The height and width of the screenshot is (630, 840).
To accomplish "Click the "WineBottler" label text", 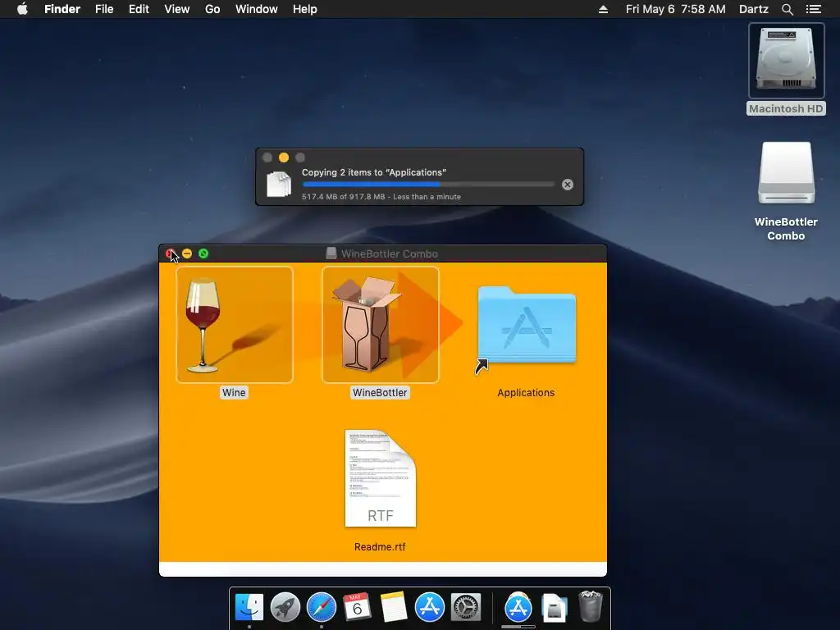I will [x=381, y=393].
